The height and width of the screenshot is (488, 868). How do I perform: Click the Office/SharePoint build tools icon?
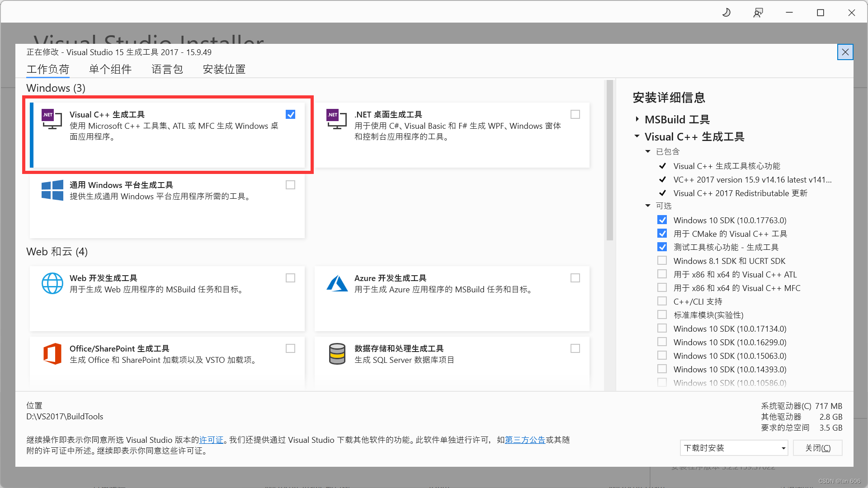click(52, 353)
